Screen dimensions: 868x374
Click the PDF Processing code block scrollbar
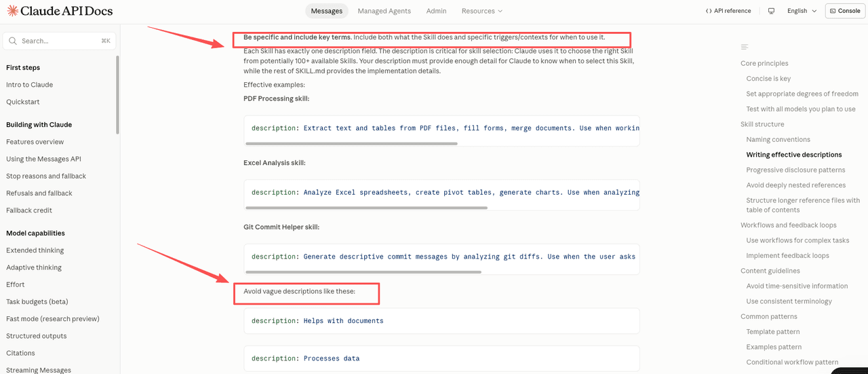pyautogui.click(x=351, y=143)
